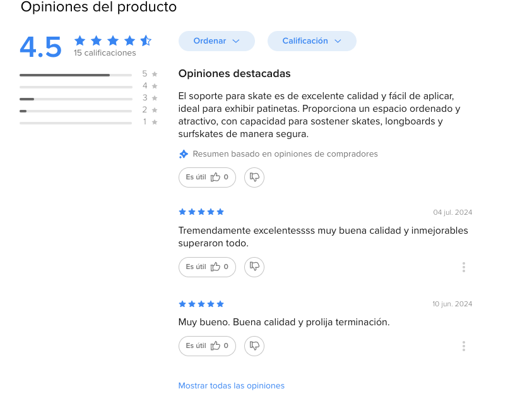The image size is (532, 408).
Task: Click the 1 star rating row
Action: (x=88, y=122)
